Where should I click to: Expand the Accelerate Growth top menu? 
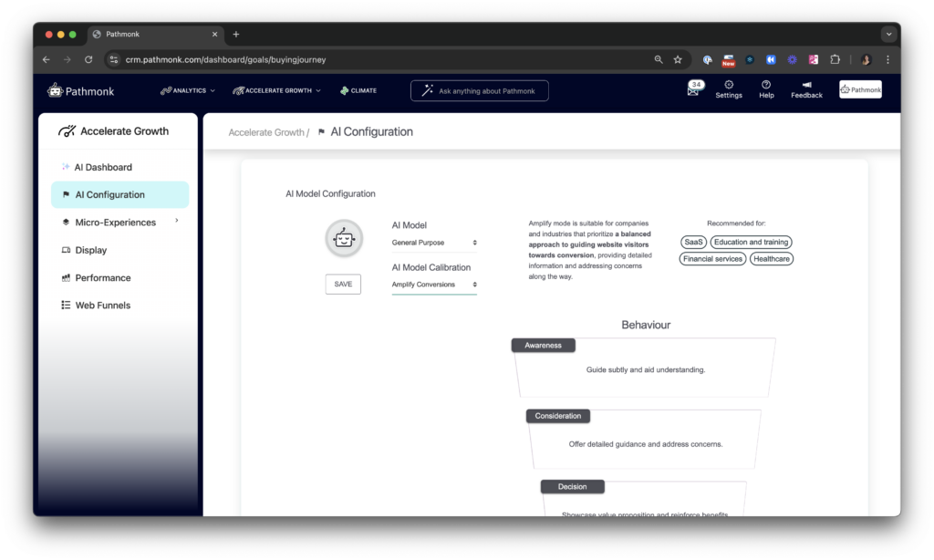point(277,90)
